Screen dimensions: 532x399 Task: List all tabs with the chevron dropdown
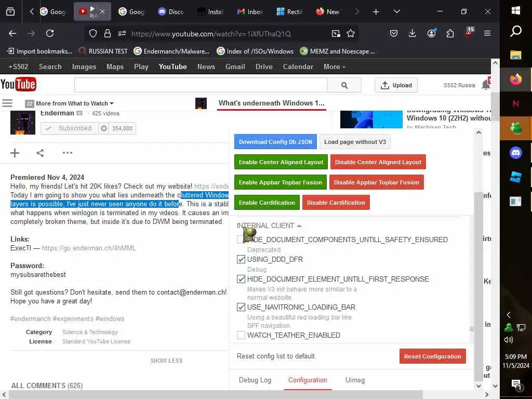396,12
